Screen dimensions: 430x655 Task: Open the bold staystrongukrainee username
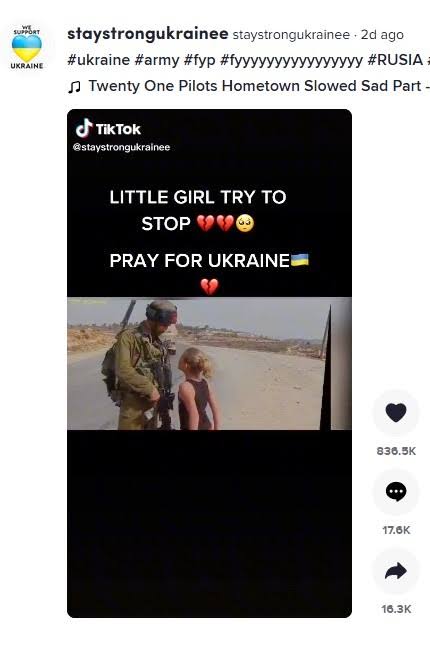tap(148, 34)
